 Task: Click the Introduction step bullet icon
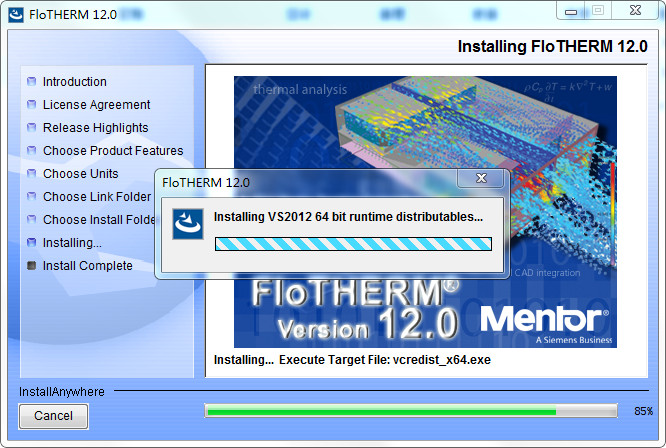pyautogui.click(x=31, y=81)
